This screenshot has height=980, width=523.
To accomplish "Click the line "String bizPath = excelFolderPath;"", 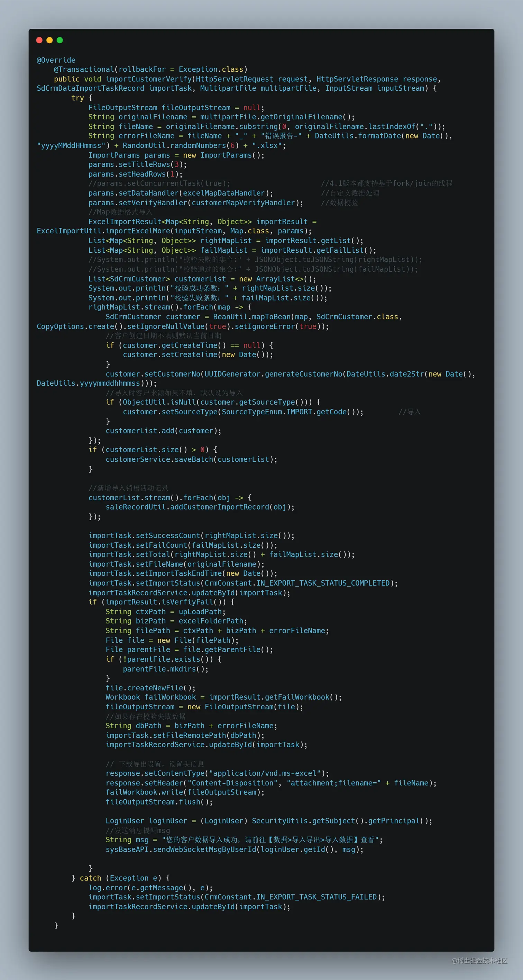I will click(176, 621).
